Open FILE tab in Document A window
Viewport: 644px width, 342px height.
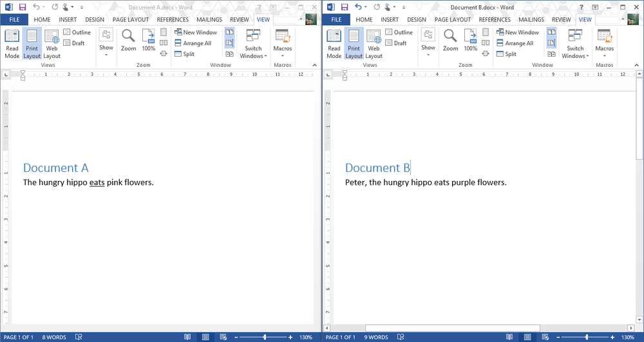[14, 19]
